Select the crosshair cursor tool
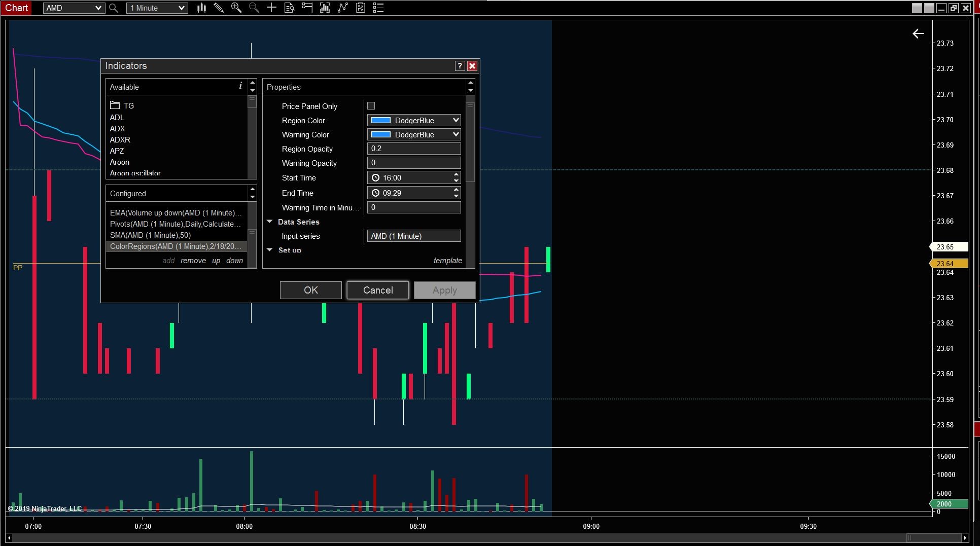 [x=271, y=8]
